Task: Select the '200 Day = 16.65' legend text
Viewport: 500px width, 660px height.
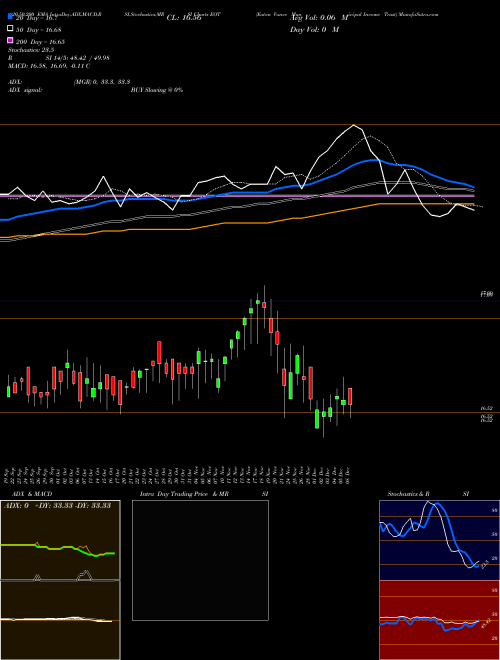Action: point(40,42)
